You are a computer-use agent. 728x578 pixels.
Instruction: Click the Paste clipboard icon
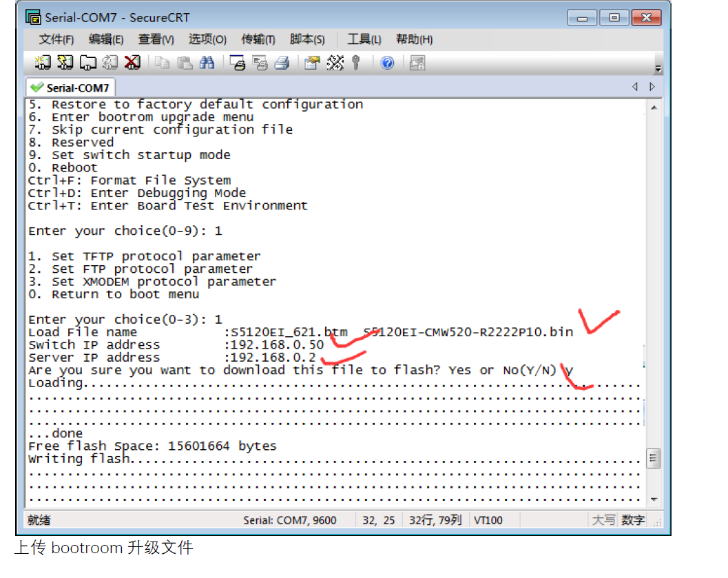tap(185, 63)
